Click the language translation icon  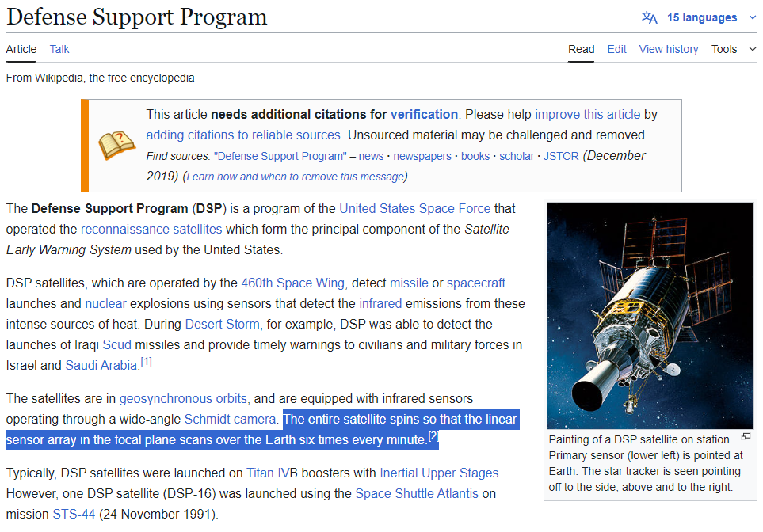[649, 17]
